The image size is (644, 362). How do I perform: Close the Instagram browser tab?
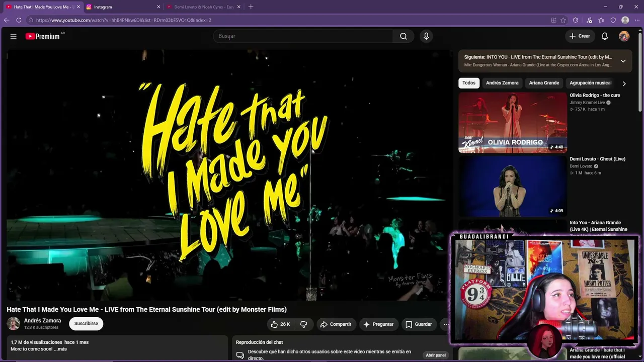coord(158,7)
